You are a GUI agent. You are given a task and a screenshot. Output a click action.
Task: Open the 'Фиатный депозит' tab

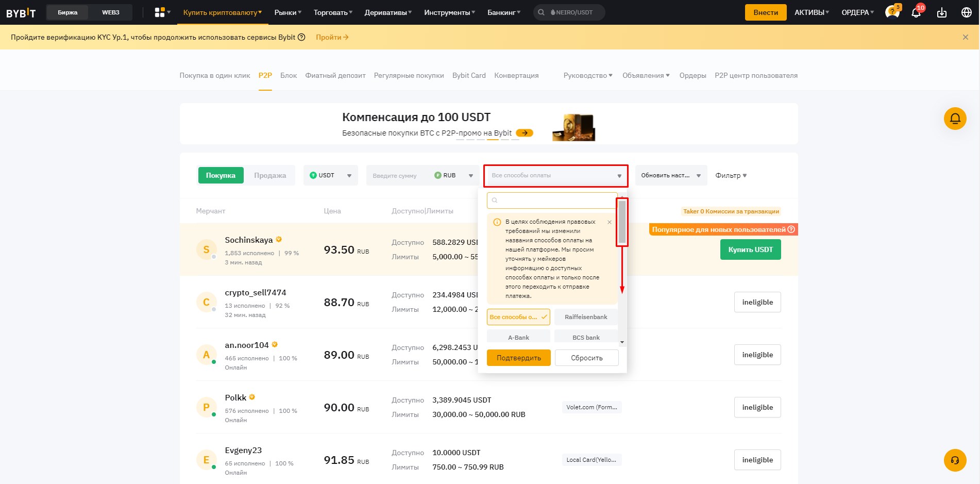pyautogui.click(x=335, y=75)
